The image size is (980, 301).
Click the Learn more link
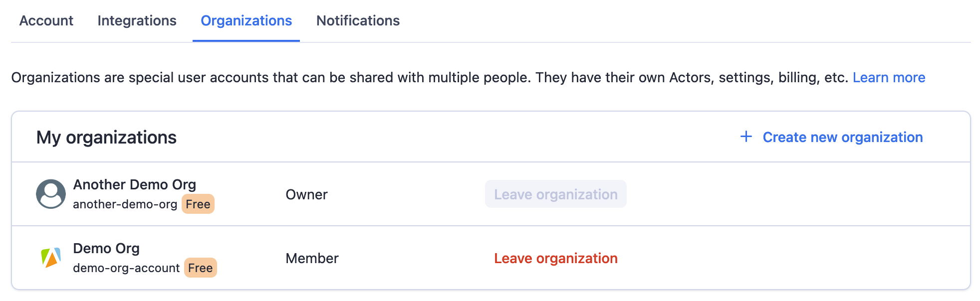click(x=889, y=77)
